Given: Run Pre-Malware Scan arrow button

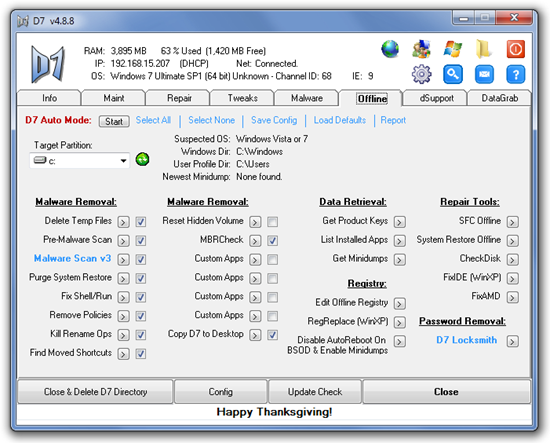Looking at the screenshot, I should point(123,241).
